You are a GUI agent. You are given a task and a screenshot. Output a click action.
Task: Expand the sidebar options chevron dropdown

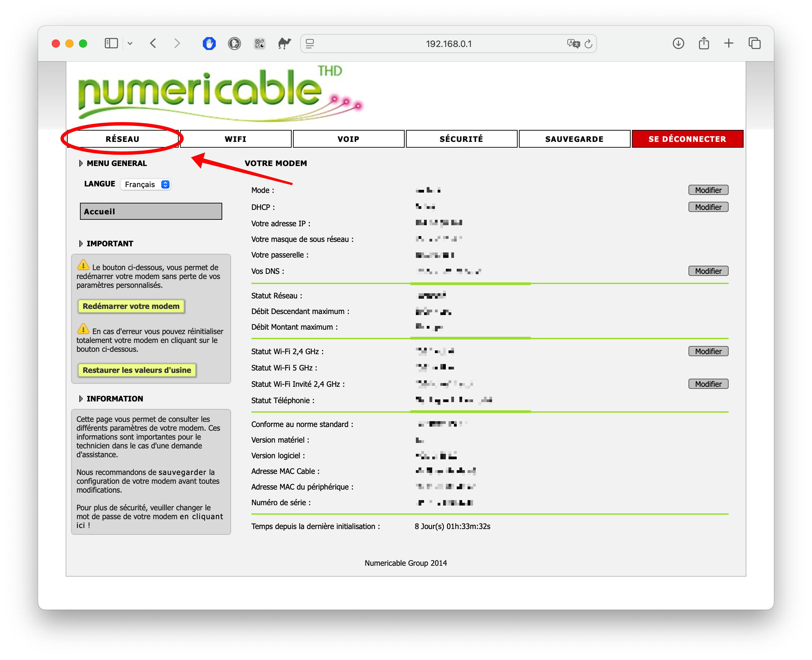tap(130, 44)
